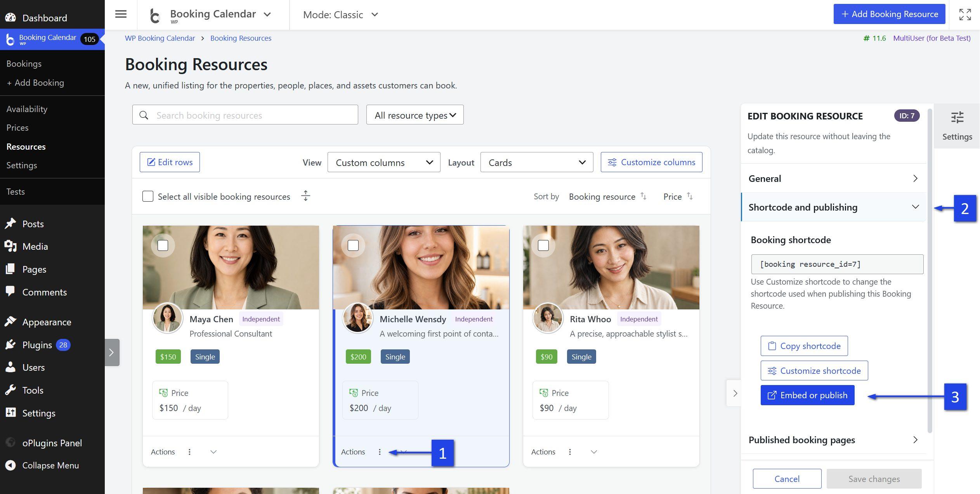Open Mode: Classic dropdown

pos(340,15)
